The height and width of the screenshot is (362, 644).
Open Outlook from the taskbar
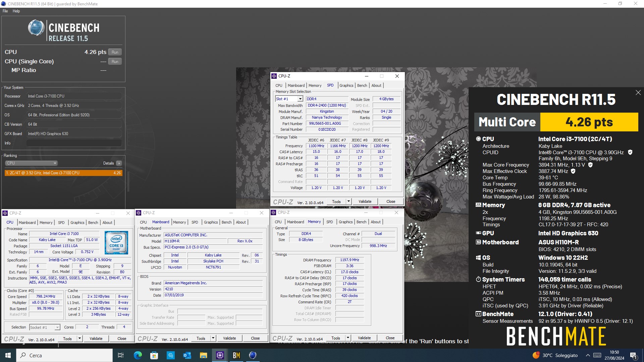[187, 355]
